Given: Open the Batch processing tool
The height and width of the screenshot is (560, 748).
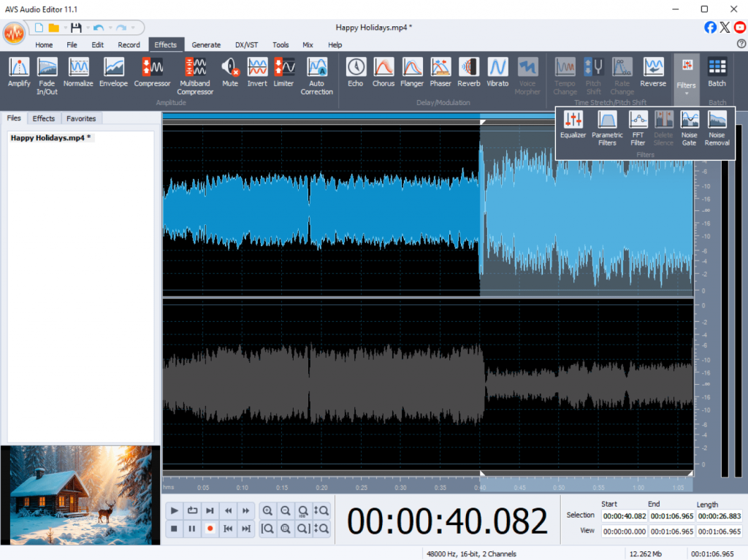Looking at the screenshot, I should [x=717, y=72].
